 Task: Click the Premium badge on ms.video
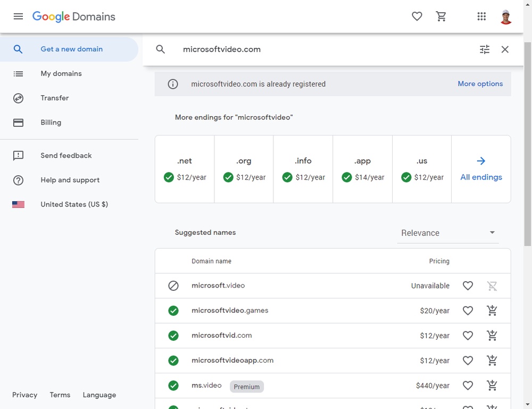[x=247, y=387]
